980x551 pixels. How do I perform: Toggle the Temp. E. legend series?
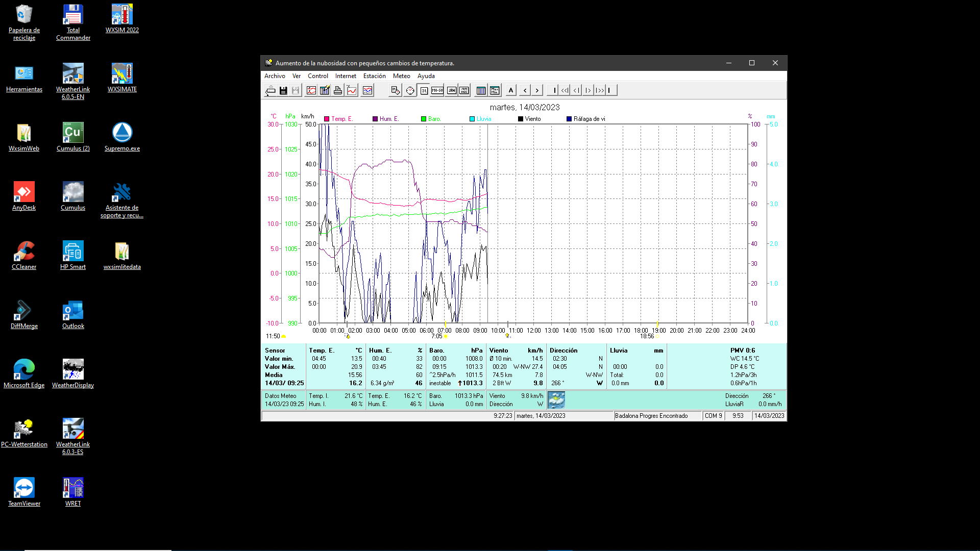[341, 119]
